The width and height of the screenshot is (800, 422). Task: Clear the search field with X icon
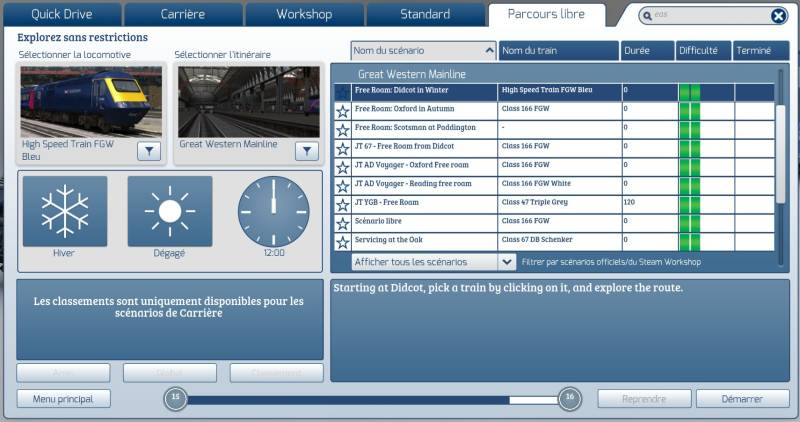[x=778, y=16]
